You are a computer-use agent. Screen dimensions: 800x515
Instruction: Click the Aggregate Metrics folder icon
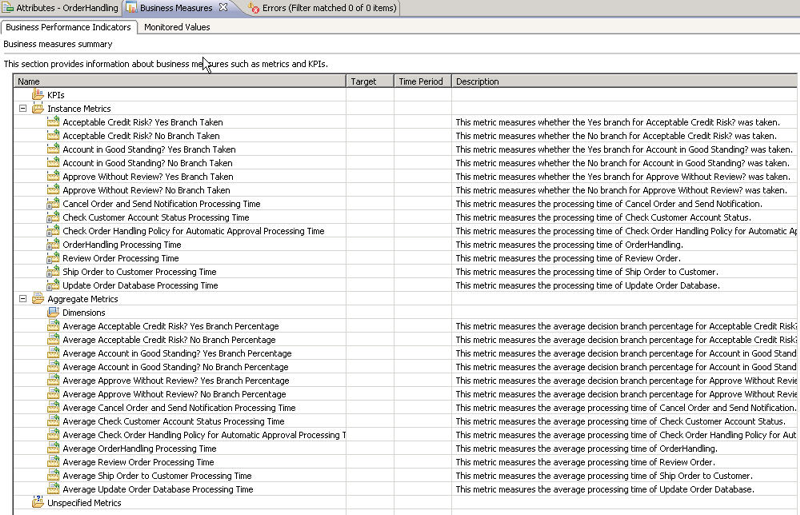(38, 299)
